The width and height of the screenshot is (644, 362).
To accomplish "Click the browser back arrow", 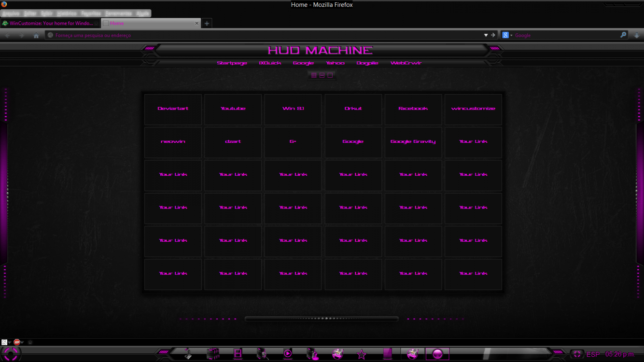I will pos(8,35).
